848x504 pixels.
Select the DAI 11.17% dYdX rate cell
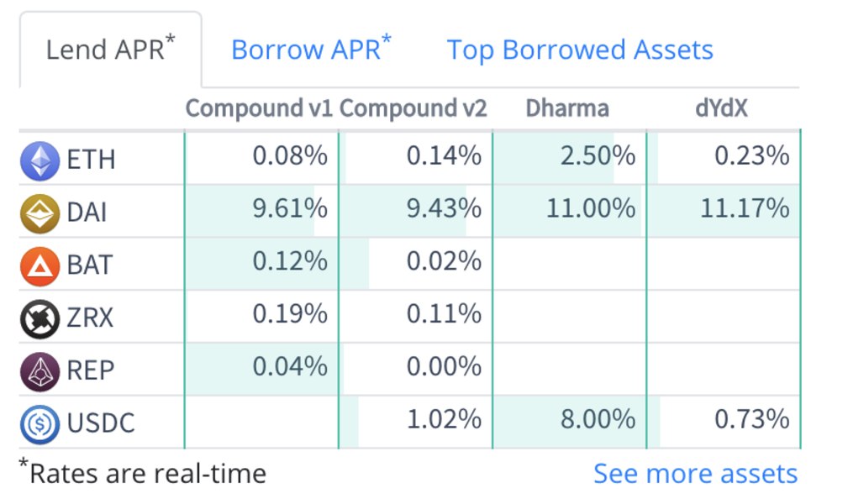pos(724,210)
